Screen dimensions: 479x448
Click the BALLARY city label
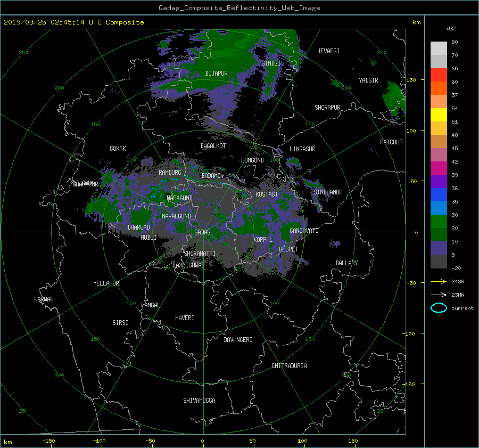pyautogui.click(x=346, y=263)
